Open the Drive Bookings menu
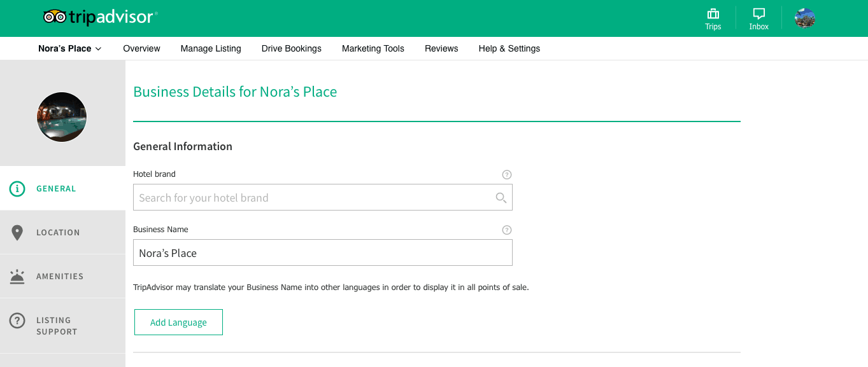 291,48
